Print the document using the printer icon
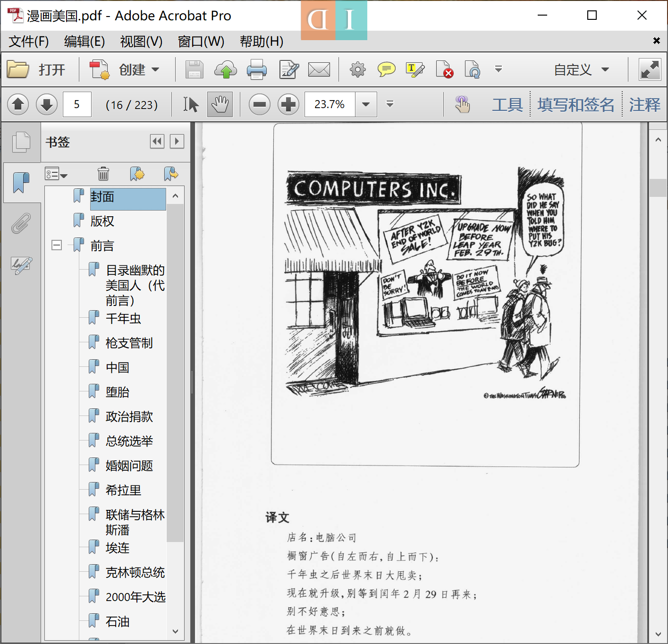The image size is (668, 644). point(257,70)
